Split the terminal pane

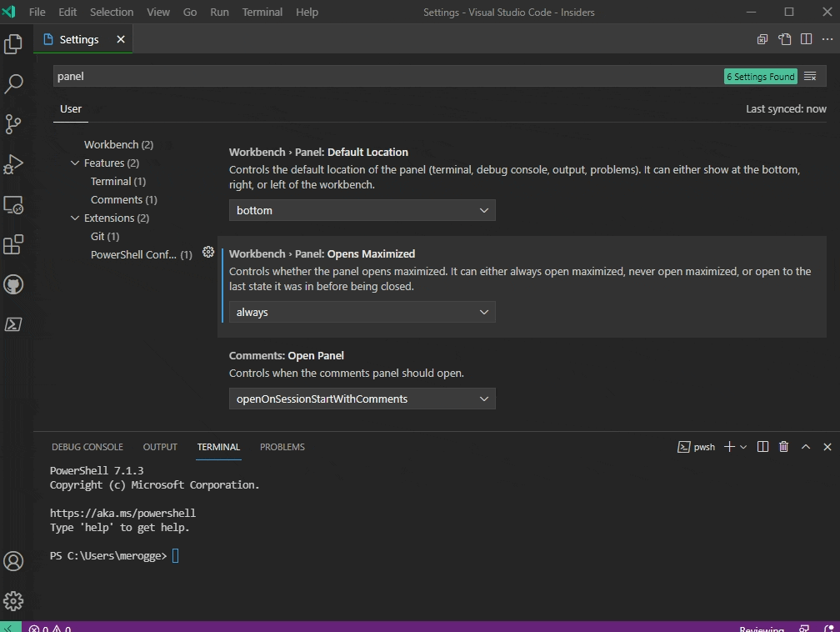tap(762, 446)
